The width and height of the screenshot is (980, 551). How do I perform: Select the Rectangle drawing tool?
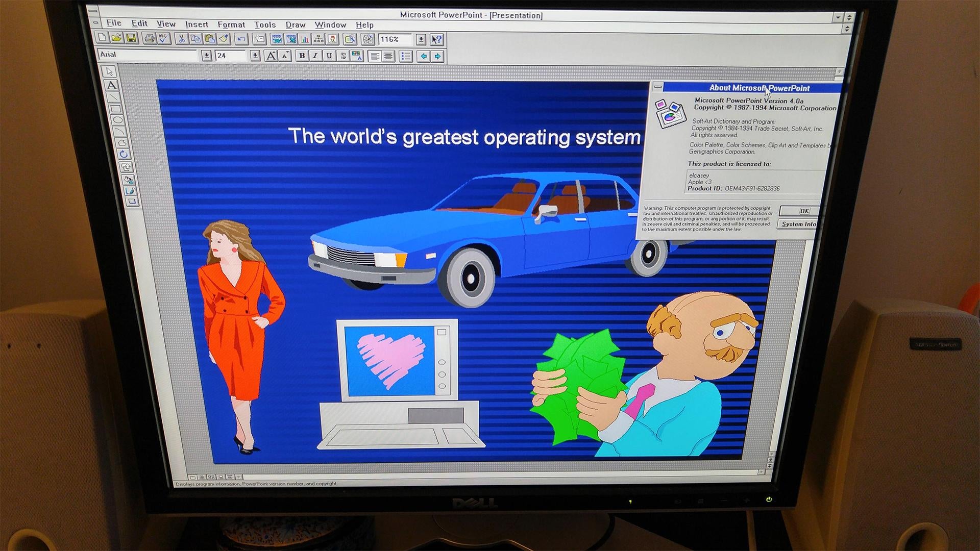[x=115, y=109]
